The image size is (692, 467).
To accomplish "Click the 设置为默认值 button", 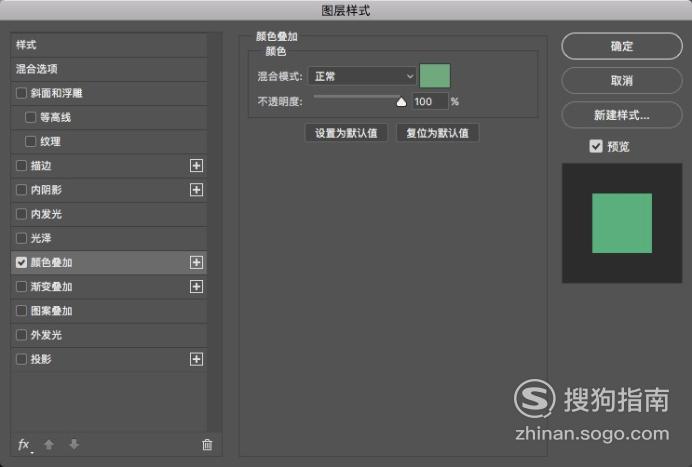I will click(x=346, y=133).
